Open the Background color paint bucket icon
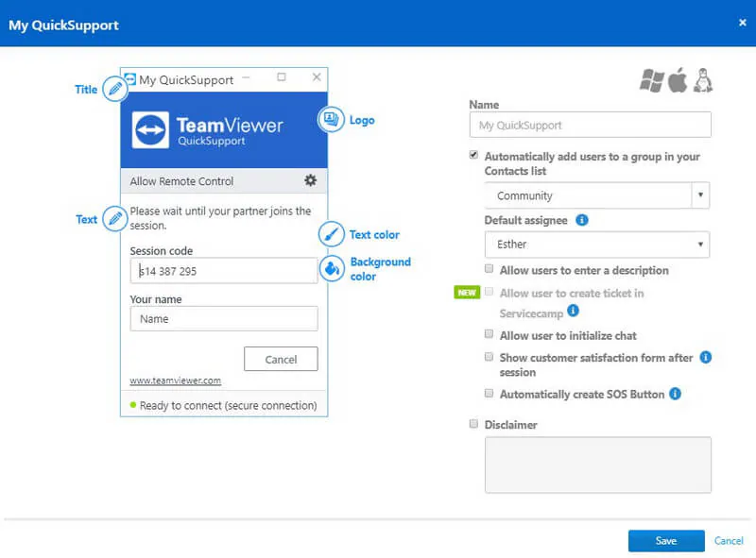The image size is (756, 558). click(332, 268)
